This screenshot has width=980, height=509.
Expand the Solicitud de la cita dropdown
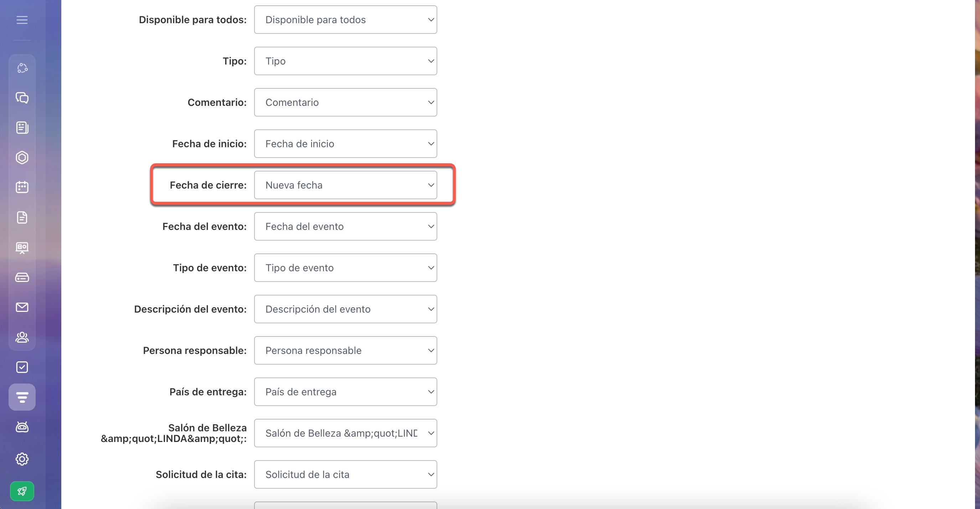tap(345, 474)
